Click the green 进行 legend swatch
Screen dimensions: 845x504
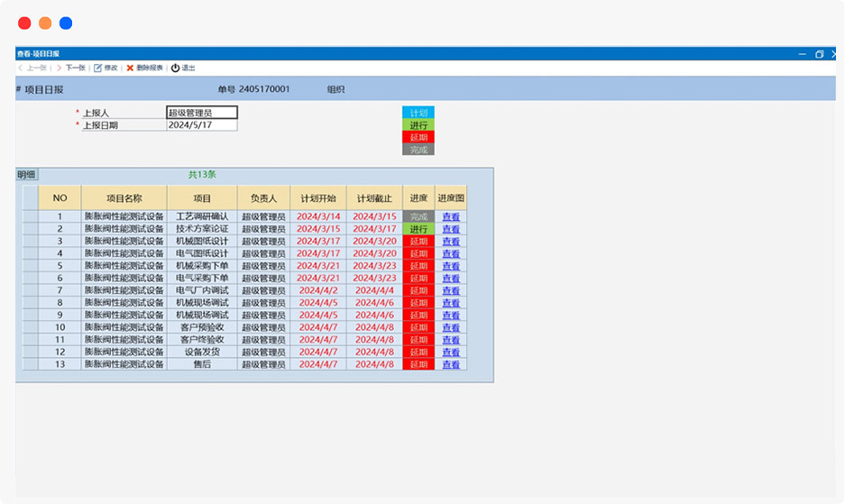418,125
